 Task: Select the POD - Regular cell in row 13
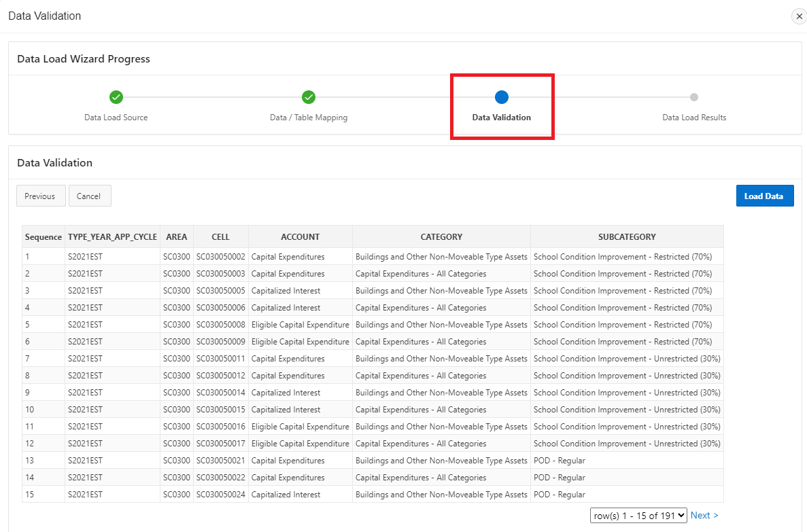(x=560, y=461)
